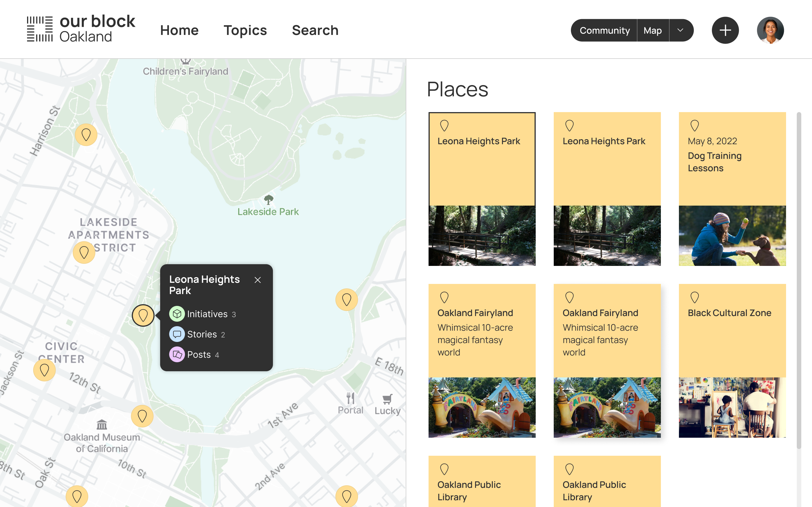
Task: Click the Black Cultural Zone photo
Action: pos(732,407)
